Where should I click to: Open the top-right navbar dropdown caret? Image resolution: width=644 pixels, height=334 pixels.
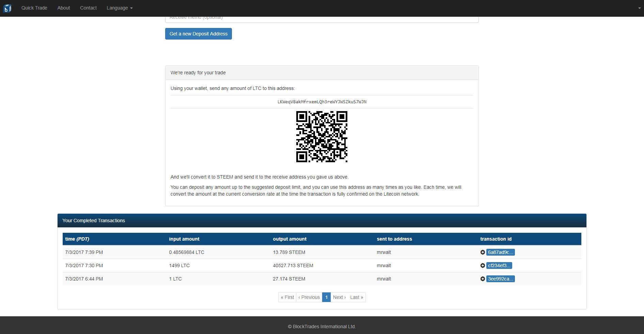(x=639, y=8)
